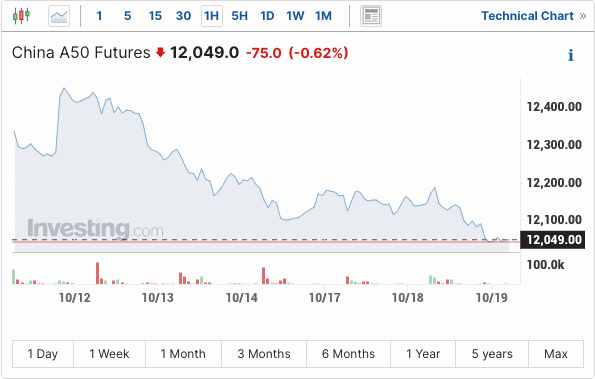Image resolution: width=595 pixels, height=379 pixels.
Task: Click the China A50 Futures title
Action: [81, 53]
